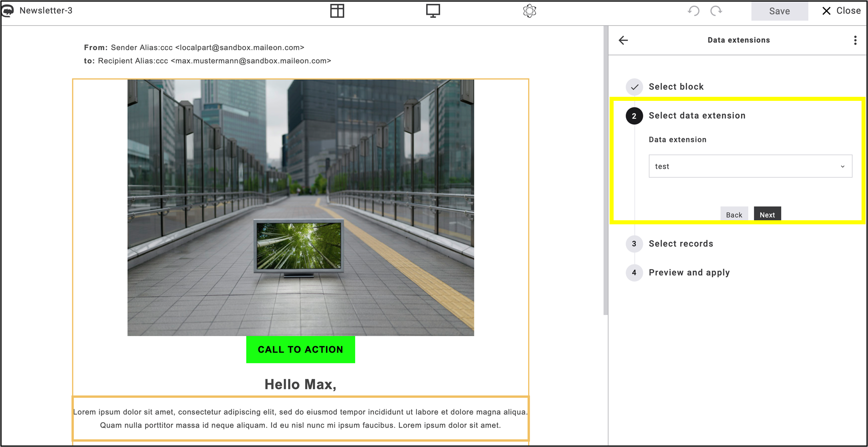
Task: Click the Back button
Action: [x=734, y=214]
